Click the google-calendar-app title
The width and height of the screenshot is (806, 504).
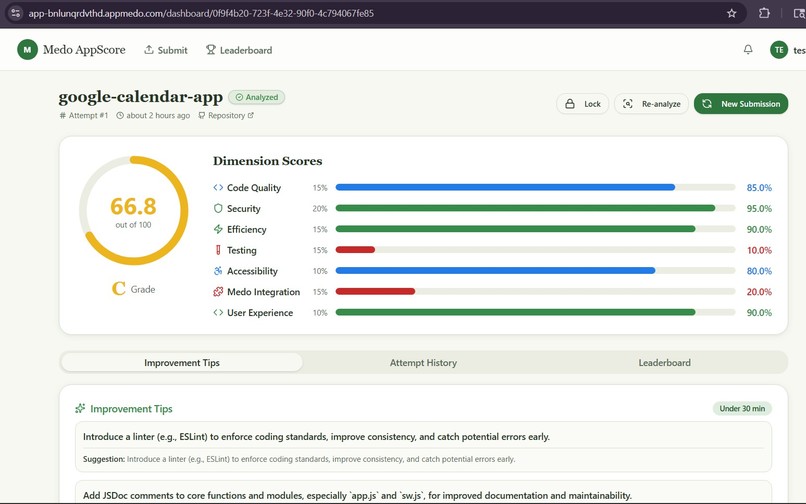pyautogui.click(x=140, y=96)
